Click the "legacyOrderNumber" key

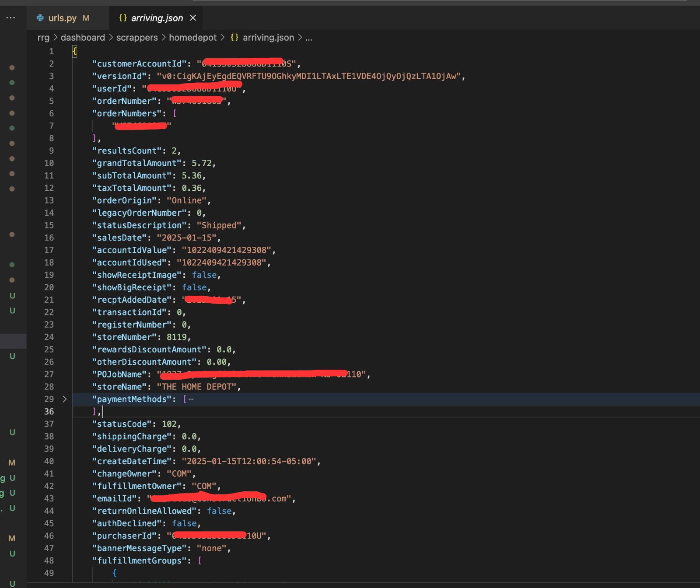coord(139,213)
